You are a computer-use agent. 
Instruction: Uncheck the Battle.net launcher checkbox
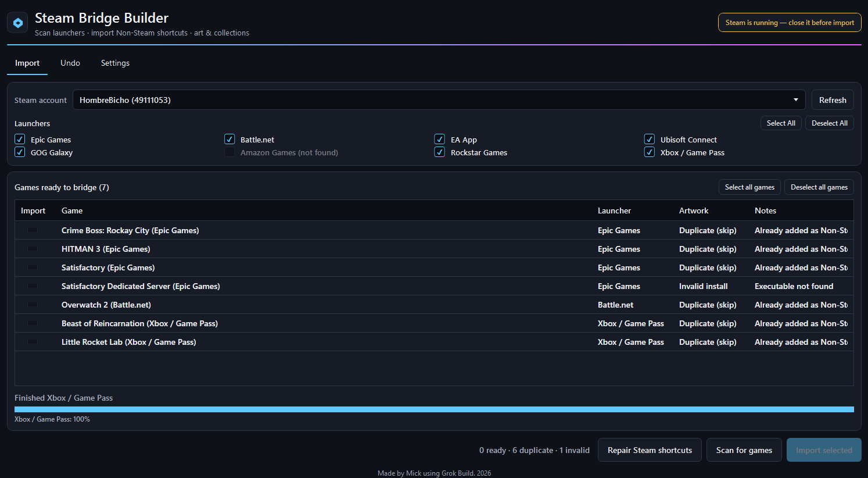click(x=229, y=139)
